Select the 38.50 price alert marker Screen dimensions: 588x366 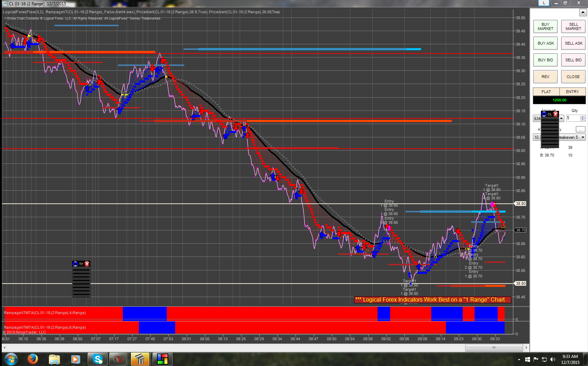(x=520, y=283)
